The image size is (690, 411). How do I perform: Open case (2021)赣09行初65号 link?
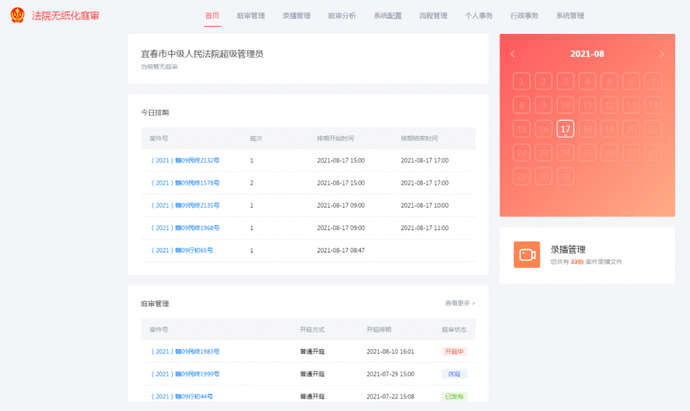tap(182, 250)
